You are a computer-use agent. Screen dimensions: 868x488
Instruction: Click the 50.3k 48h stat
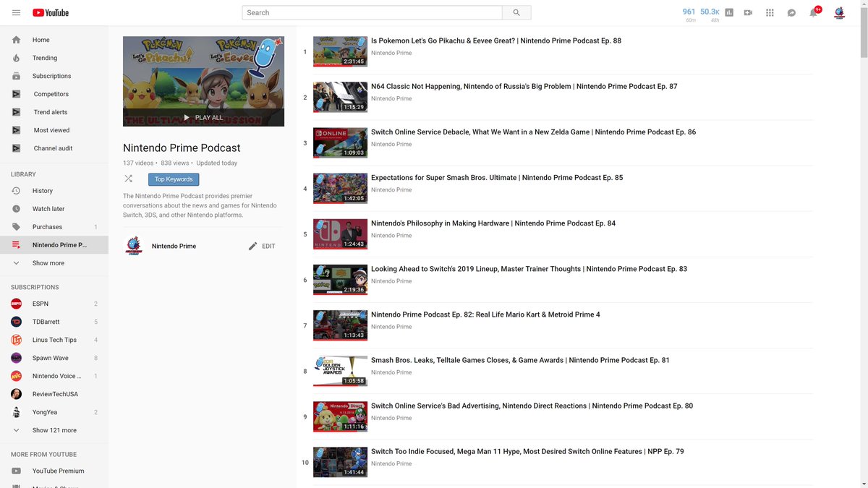710,14
